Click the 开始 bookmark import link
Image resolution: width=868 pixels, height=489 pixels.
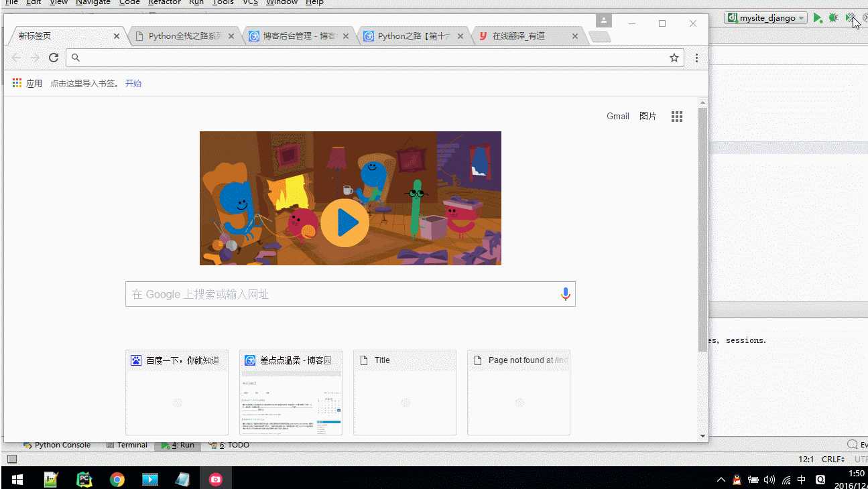coord(133,83)
